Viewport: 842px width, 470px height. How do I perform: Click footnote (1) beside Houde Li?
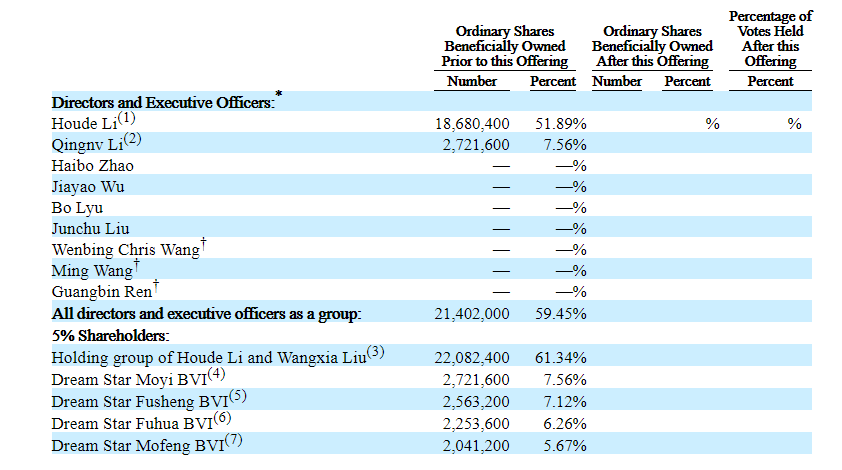[x=126, y=119]
